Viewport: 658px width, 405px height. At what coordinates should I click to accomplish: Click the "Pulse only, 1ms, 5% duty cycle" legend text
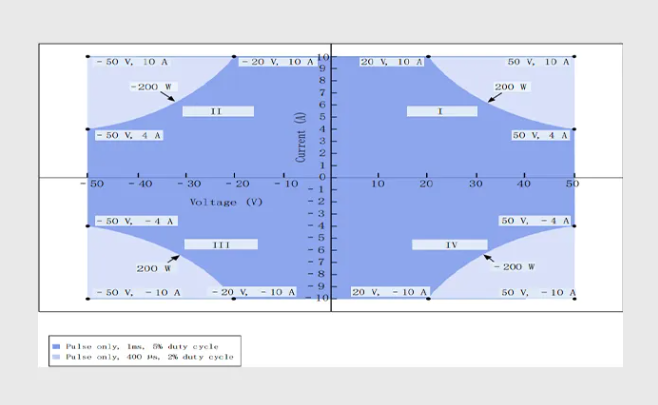point(142,347)
